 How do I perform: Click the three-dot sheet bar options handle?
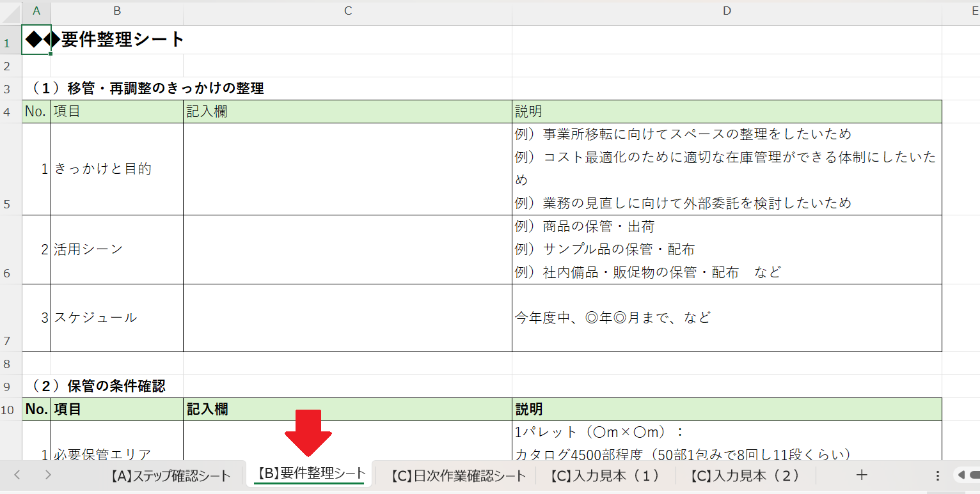tap(938, 475)
